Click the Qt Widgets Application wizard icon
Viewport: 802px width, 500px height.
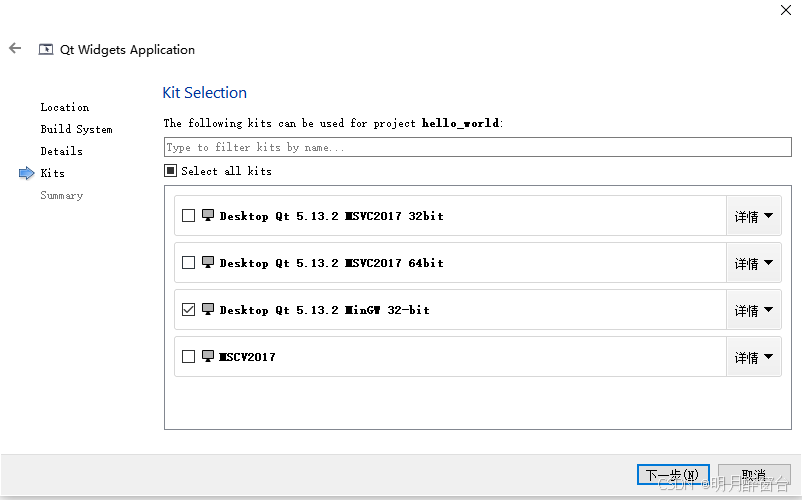pos(46,49)
